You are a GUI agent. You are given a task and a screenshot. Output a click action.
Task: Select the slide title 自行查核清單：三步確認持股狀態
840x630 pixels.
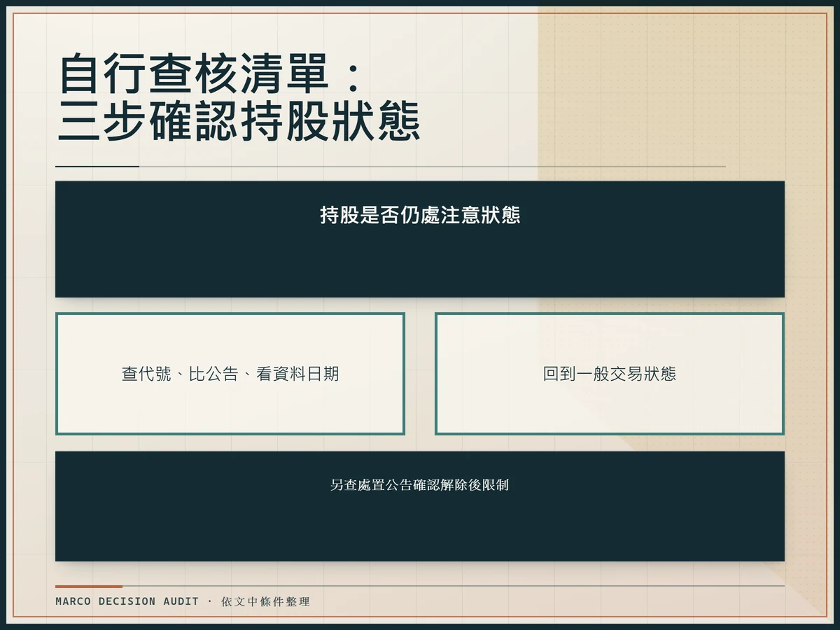point(239,98)
